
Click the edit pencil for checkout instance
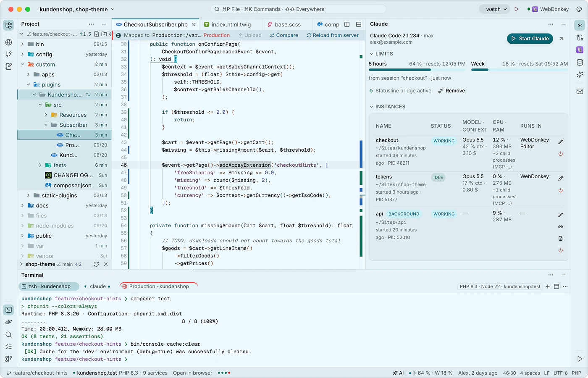(560, 142)
